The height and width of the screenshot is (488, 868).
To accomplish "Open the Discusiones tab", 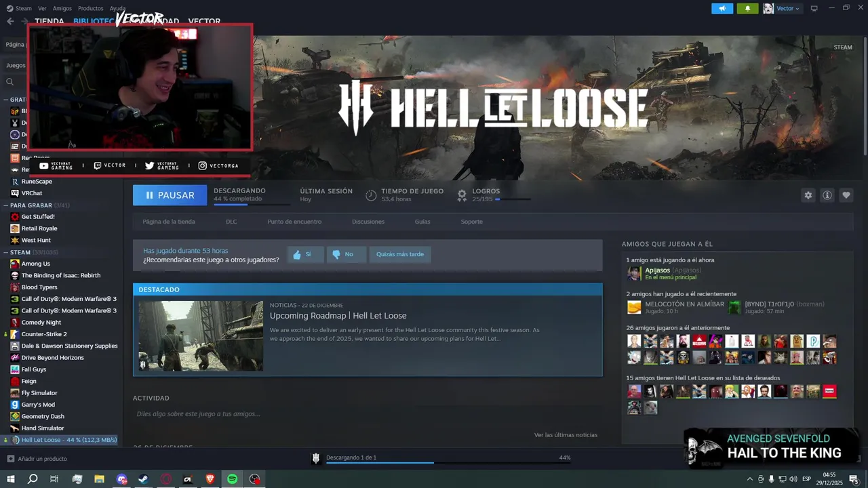I will coord(368,222).
